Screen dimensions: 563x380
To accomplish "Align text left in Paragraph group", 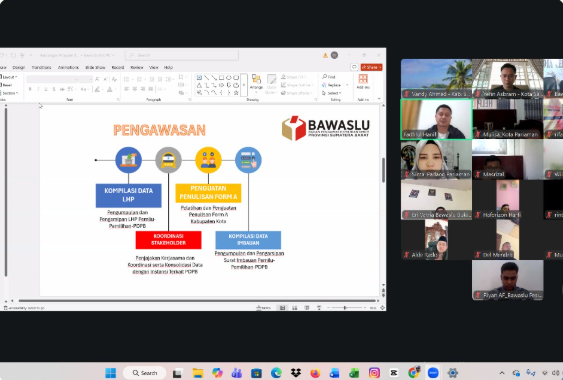I will coord(127,89).
